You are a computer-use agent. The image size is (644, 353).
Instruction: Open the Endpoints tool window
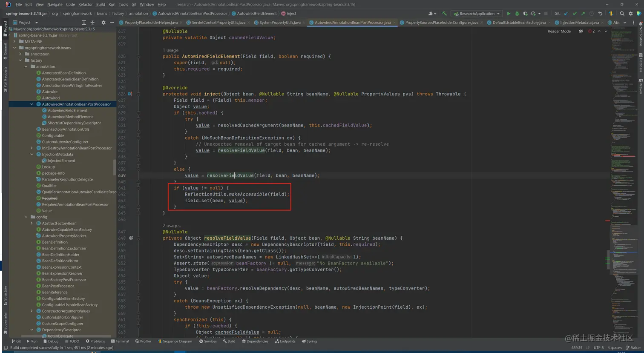coord(285,341)
